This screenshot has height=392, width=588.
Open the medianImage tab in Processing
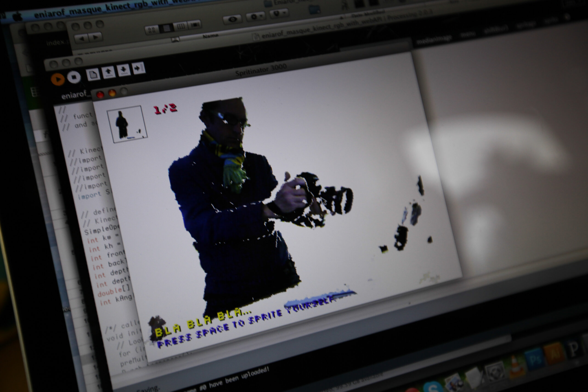coord(434,40)
